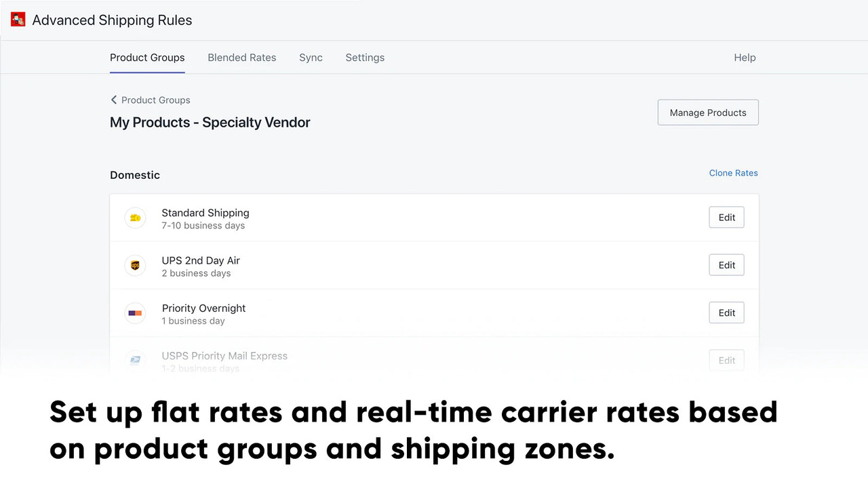Click the Priority Overnight carrier icon
Screen dimensions: 868x488
pos(135,312)
